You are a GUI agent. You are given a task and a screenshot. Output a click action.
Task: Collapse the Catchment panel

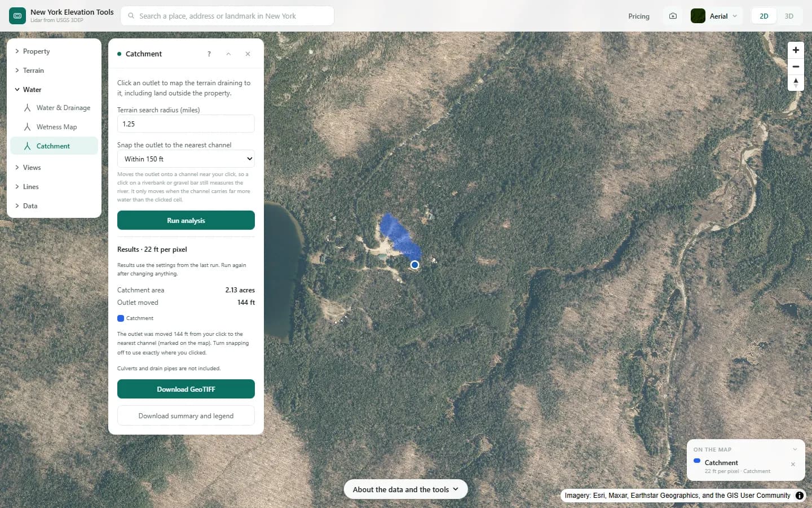coord(228,54)
